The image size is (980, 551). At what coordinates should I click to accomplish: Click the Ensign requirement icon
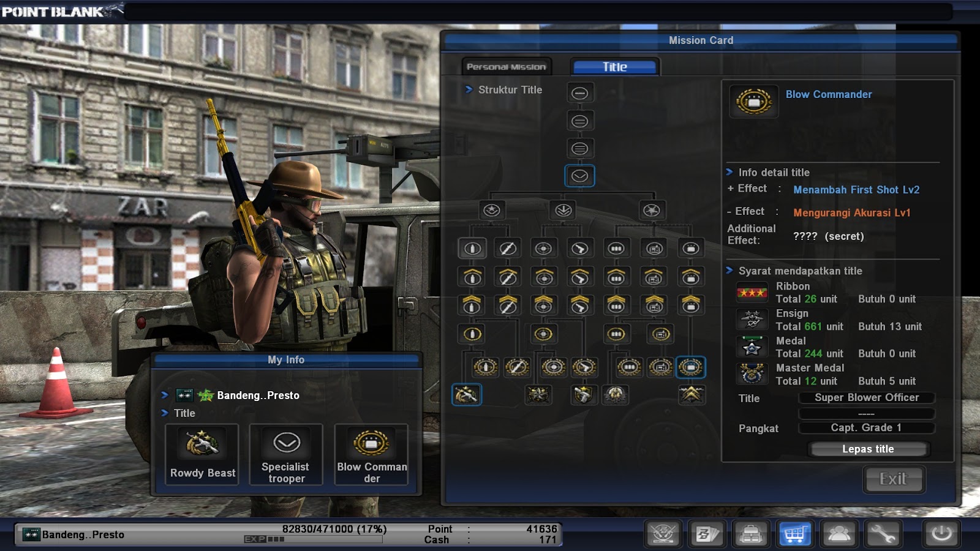pos(752,320)
